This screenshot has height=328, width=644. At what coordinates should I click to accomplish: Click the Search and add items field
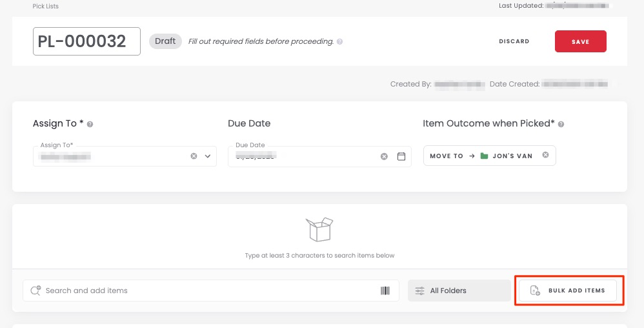click(206, 291)
